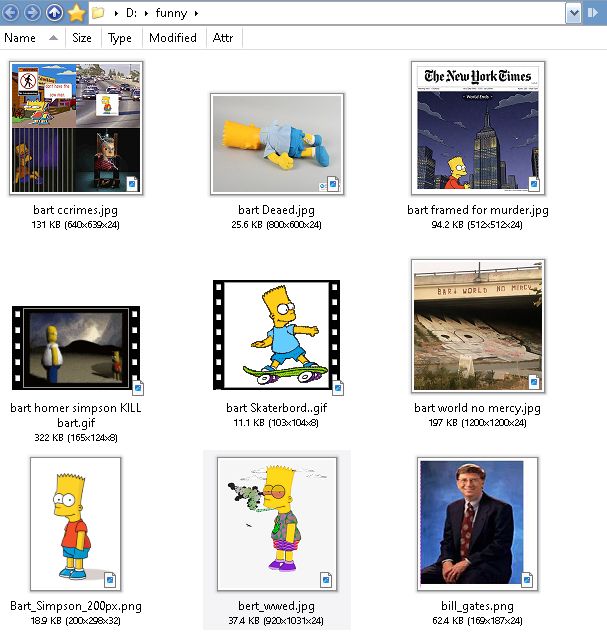Sort files by Type column
This screenshot has width=607, height=636.
120,38
